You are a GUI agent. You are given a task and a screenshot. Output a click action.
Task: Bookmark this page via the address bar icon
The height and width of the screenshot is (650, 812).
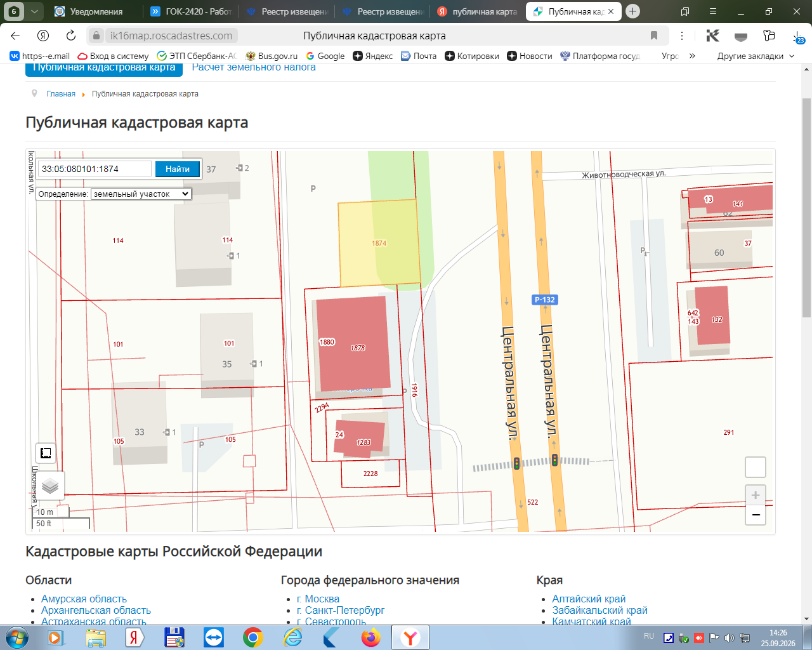pyautogui.click(x=654, y=36)
